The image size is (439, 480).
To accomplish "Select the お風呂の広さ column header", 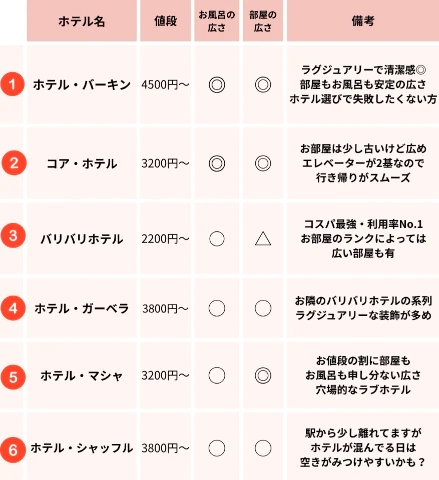I will pos(217,21).
